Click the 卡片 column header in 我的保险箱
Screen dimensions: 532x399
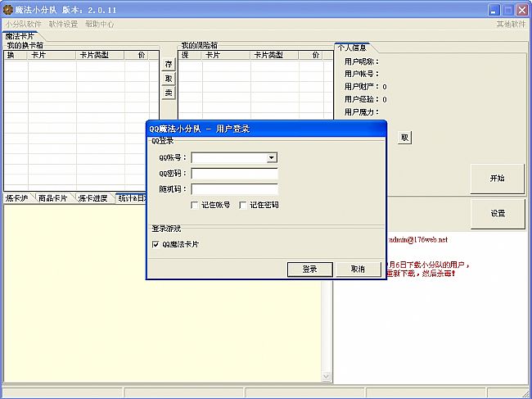coord(227,55)
